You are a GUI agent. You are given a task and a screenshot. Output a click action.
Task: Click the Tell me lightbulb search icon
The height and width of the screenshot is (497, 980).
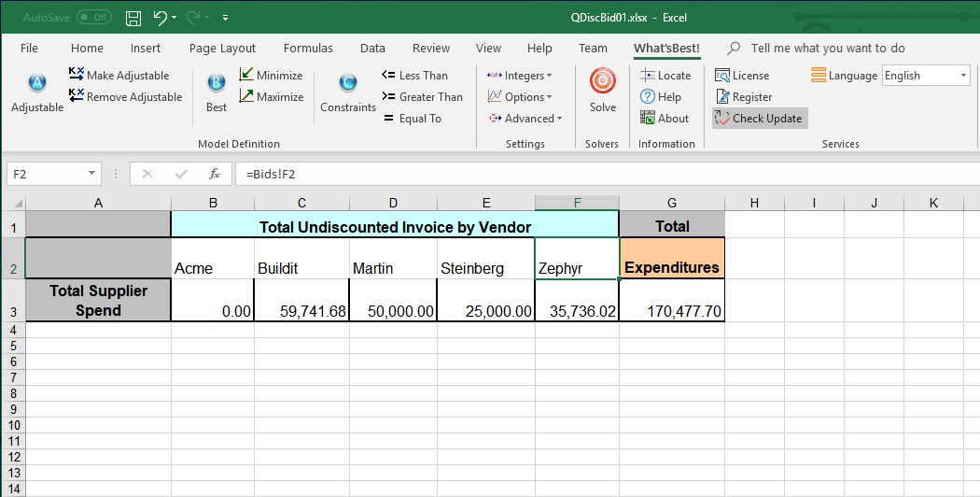pyautogui.click(x=735, y=49)
